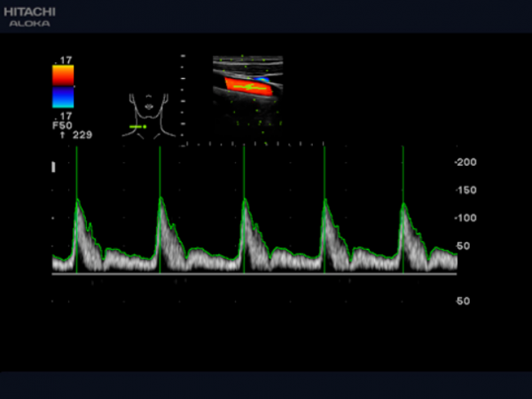This screenshot has height=399, width=532.
Task: Click the 50 velocity label below baseline
Action: pos(464,301)
